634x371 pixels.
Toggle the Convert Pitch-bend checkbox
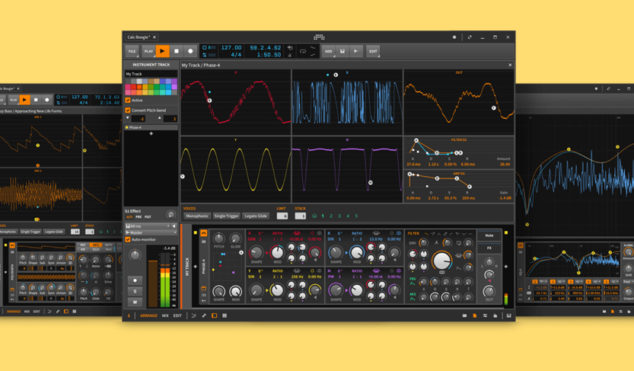click(128, 110)
